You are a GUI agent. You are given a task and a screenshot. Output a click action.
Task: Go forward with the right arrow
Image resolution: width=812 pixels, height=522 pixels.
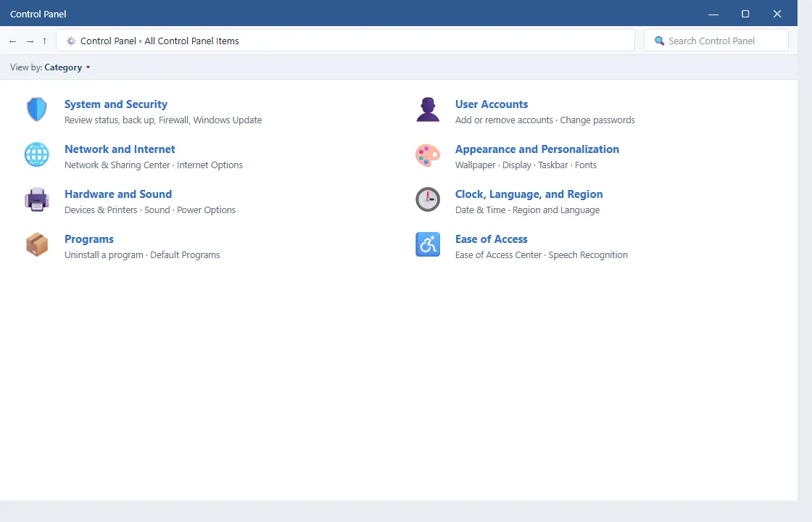(30, 41)
